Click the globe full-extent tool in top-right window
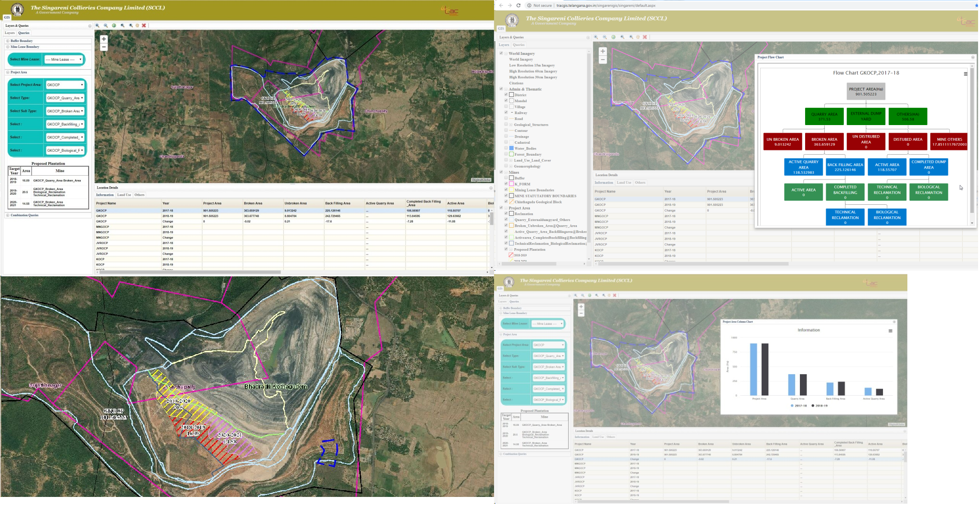This screenshot has width=980, height=506. pyautogui.click(x=614, y=37)
